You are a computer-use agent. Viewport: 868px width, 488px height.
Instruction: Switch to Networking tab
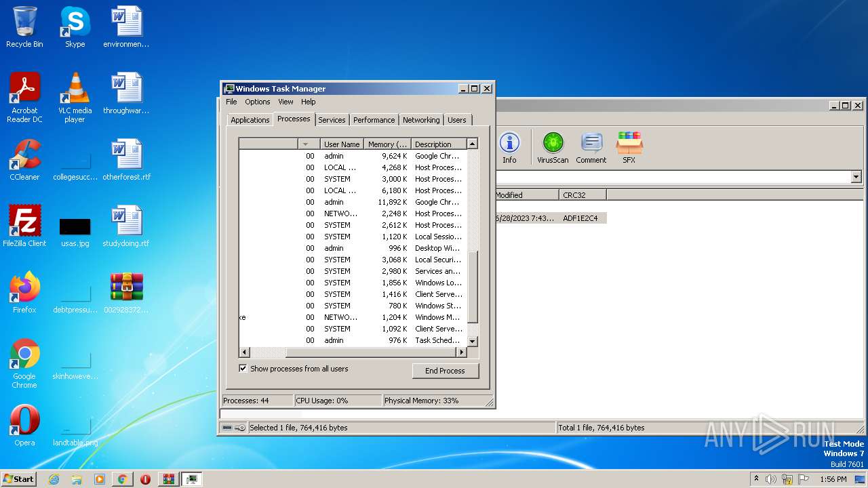coord(421,120)
